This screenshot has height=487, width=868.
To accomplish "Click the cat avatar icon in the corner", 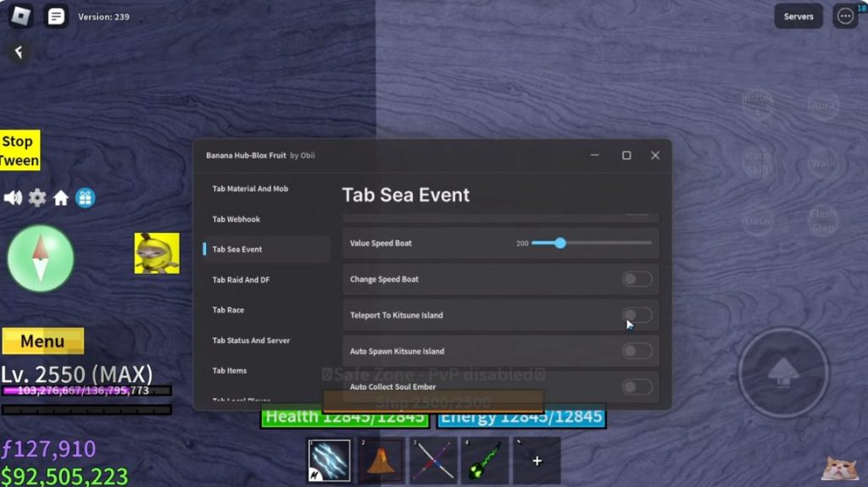I will 840,468.
